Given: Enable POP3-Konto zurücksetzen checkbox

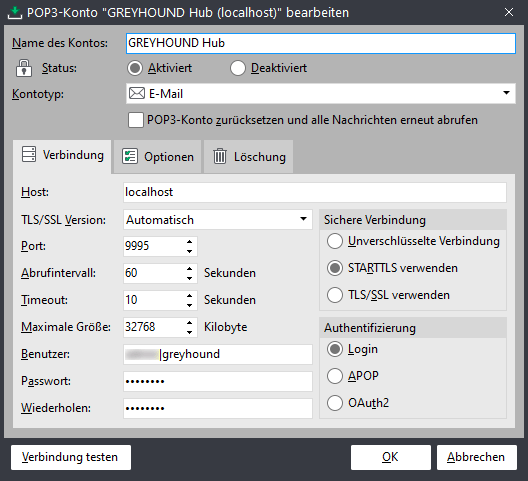Looking at the screenshot, I should [x=136, y=120].
